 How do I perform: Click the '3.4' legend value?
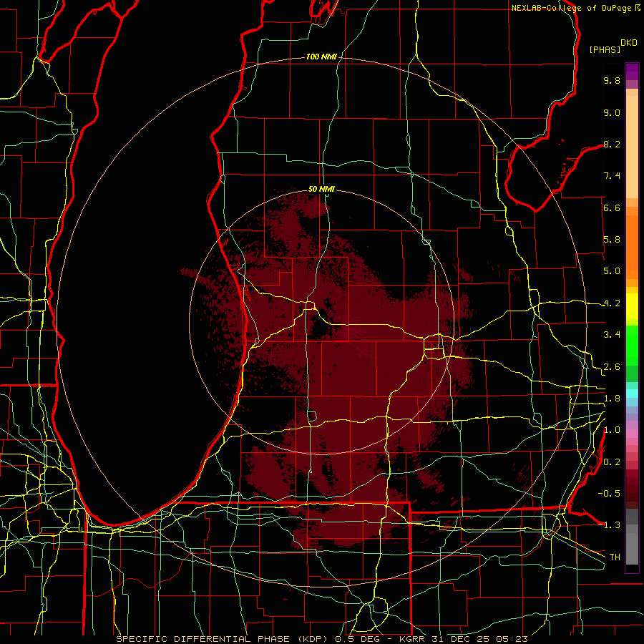[612, 335]
